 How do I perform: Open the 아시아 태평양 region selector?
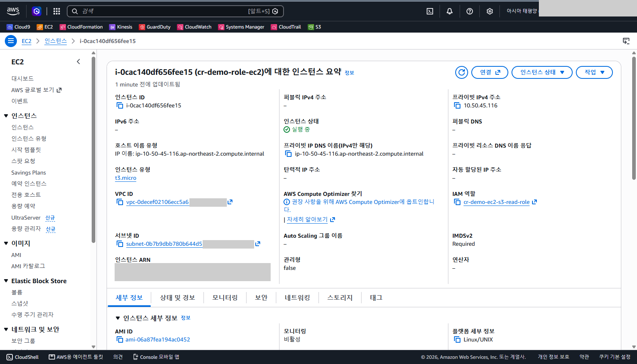click(522, 11)
